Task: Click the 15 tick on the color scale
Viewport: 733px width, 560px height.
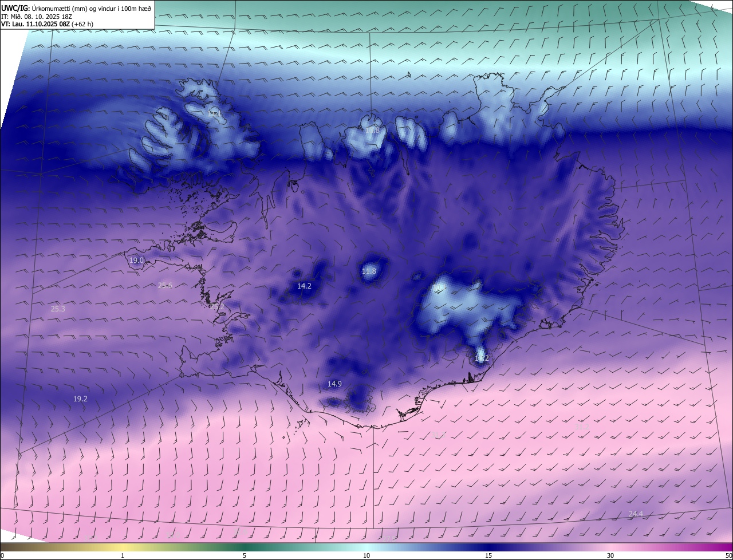Action: click(x=488, y=555)
